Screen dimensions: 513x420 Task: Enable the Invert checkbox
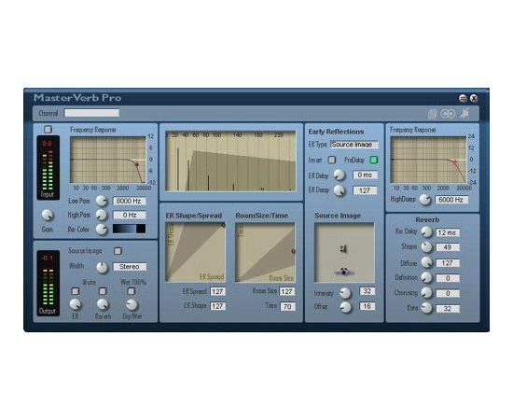point(332,160)
